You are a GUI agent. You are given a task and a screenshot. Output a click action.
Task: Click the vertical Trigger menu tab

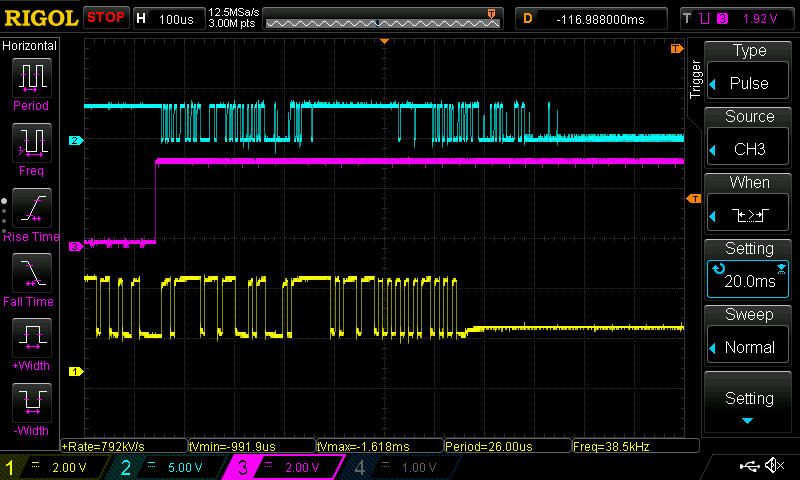[695, 79]
